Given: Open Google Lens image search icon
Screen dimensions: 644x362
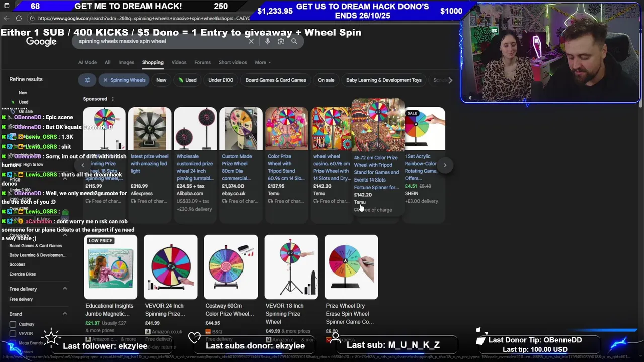Looking at the screenshot, I should [x=281, y=41].
